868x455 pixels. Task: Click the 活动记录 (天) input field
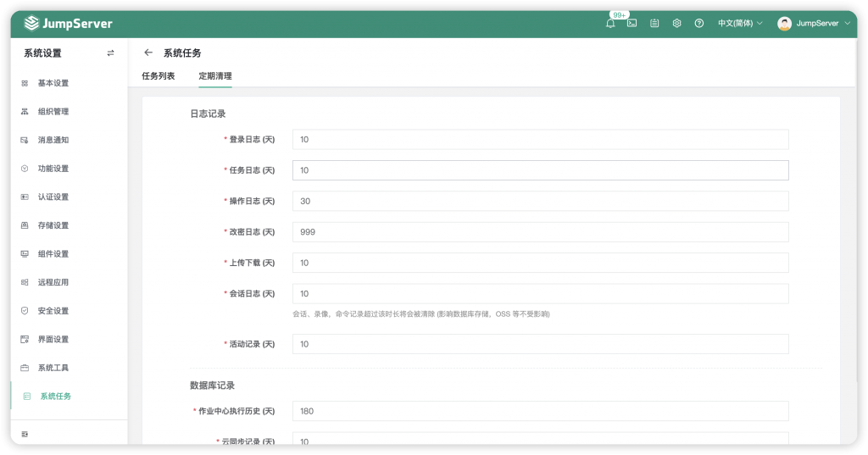coord(540,344)
